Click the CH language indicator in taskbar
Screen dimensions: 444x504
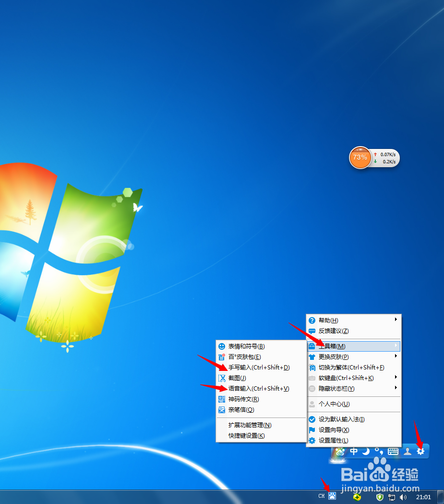click(x=322, y=496)
